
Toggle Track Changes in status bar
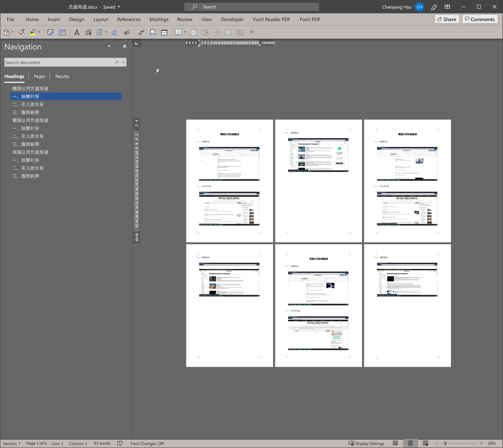click(x=147, y=443)
